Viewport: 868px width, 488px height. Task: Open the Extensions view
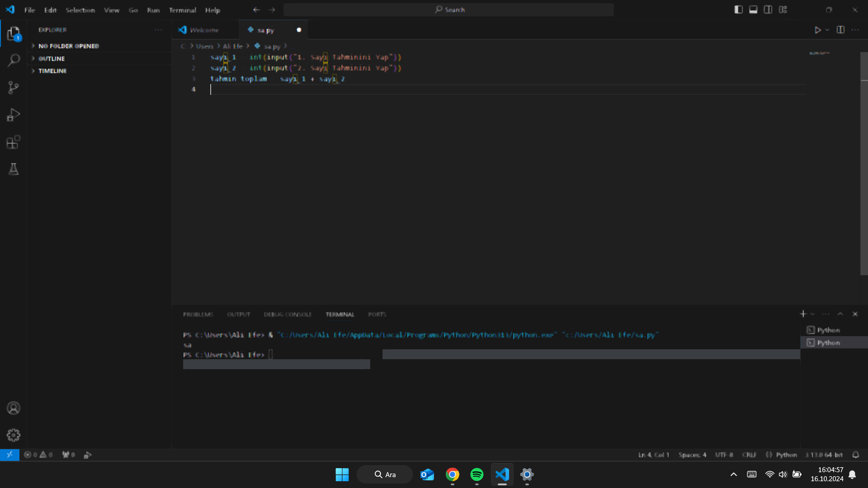[x=14, y=142]
